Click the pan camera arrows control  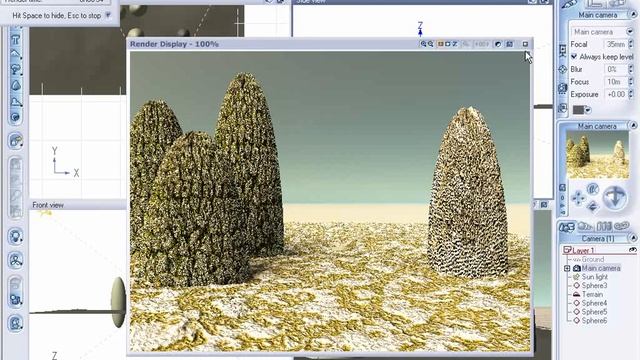point(578,199)
